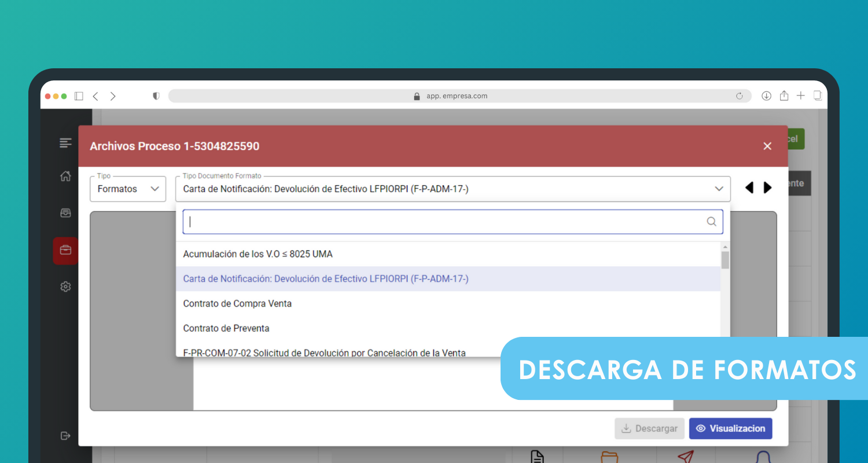Viewport: 868px width, 463px height.
Task: Click the red briefcase sidebar icon
Action: point(65,251)
